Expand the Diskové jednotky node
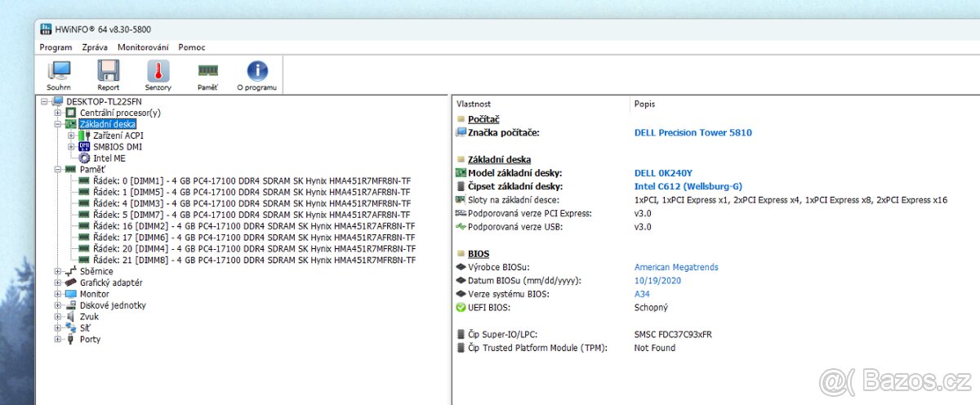This screenshot has width=980, height=405. pyautogui.click(x=58, y=305)
